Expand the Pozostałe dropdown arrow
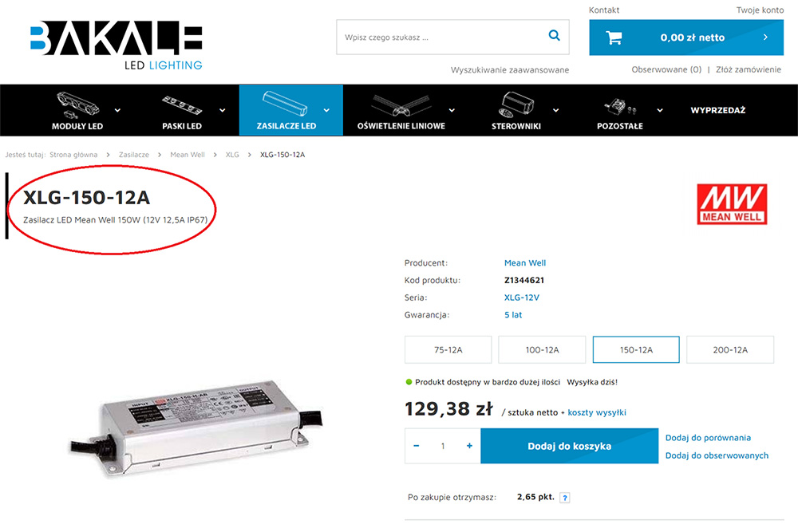Screen dimensions: 798x532 pos(660,110)
